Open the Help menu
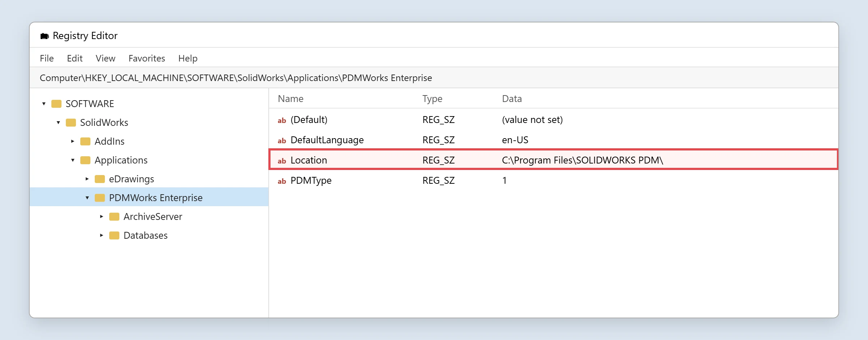This screenshot has width=868, height=340. (x=188, y=58)
